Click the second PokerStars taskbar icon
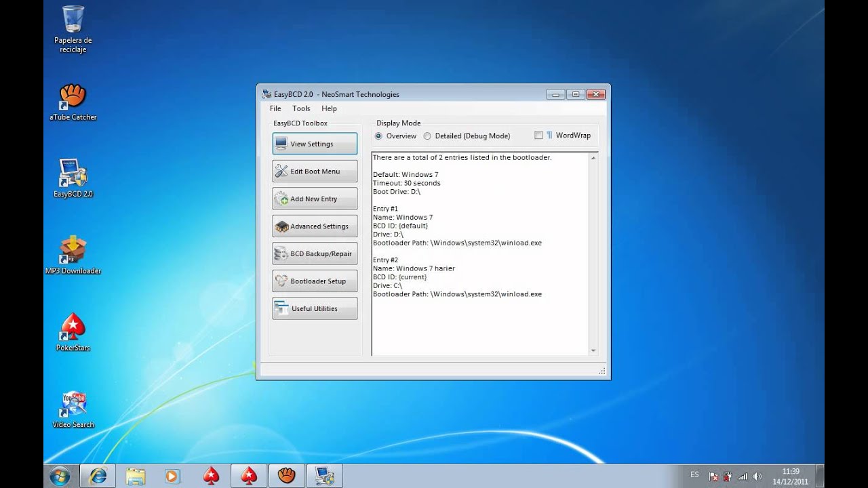The height and width of the screenshot is (488, 868). click(x=250, y=476)
